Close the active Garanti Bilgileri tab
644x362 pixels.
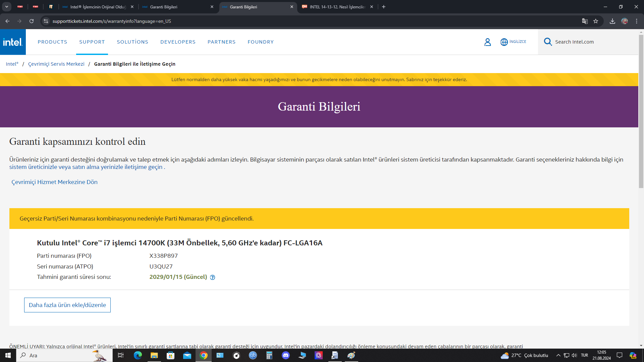[291, 7]
